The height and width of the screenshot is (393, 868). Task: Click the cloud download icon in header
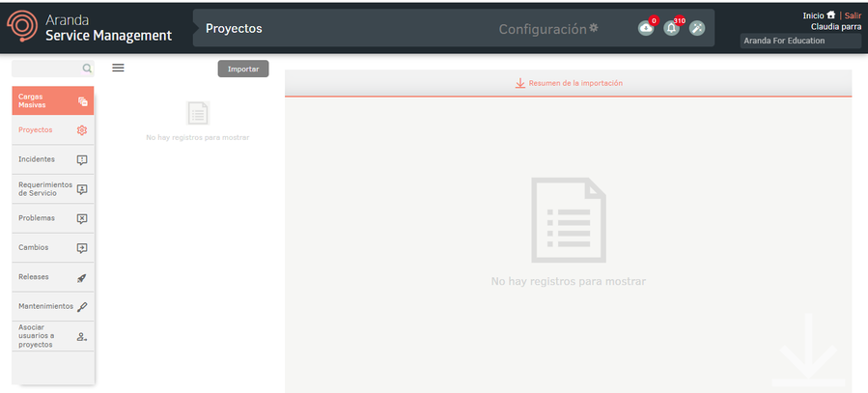pos(646,29)
